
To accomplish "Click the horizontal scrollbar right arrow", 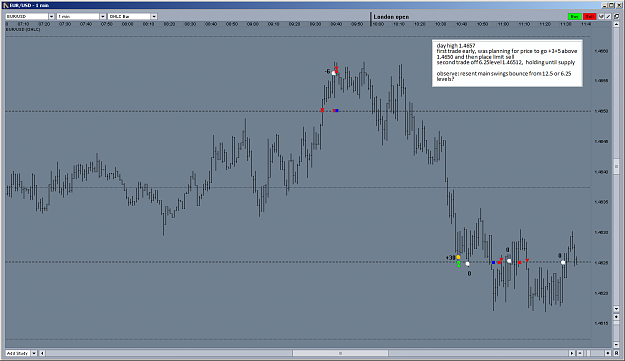I will [x=572, y=353].
